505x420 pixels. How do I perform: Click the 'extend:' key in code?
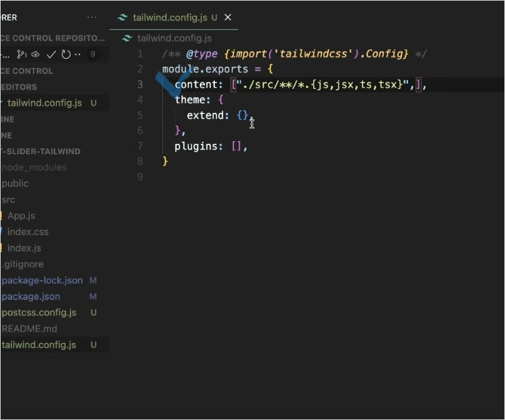pos(208,115)
